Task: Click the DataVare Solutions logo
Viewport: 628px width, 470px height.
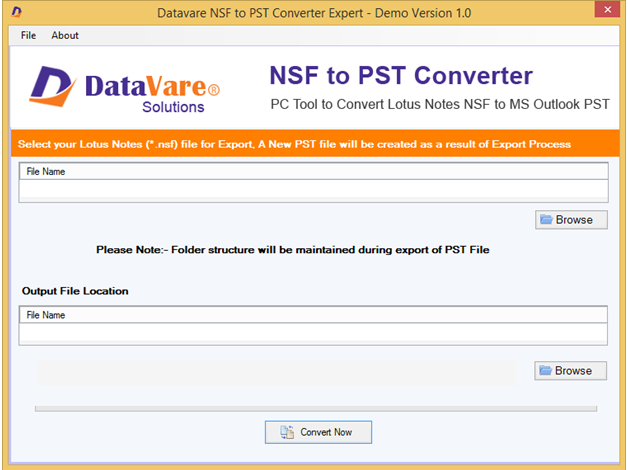Action: [125, 89]
